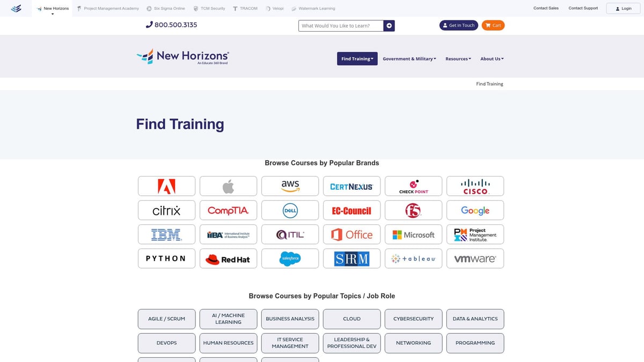
Task: Click the learning search input field
Action: (341, 25)
